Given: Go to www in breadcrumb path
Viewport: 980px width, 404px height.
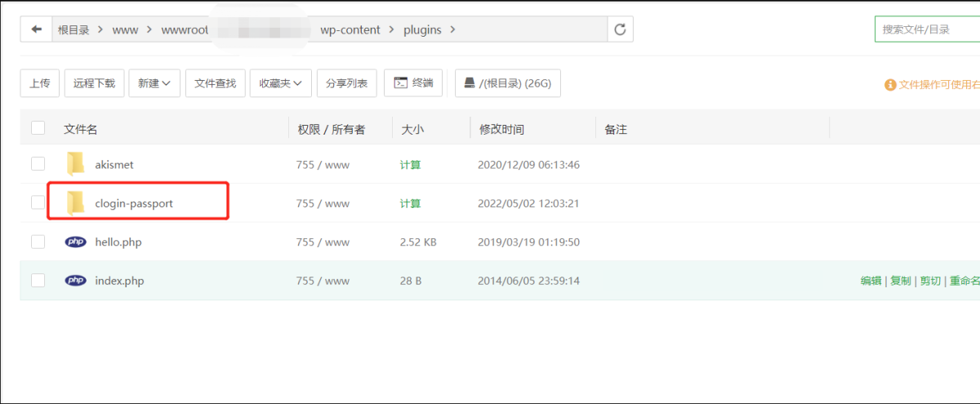Looking at the screenshot, I should [125, 30].
